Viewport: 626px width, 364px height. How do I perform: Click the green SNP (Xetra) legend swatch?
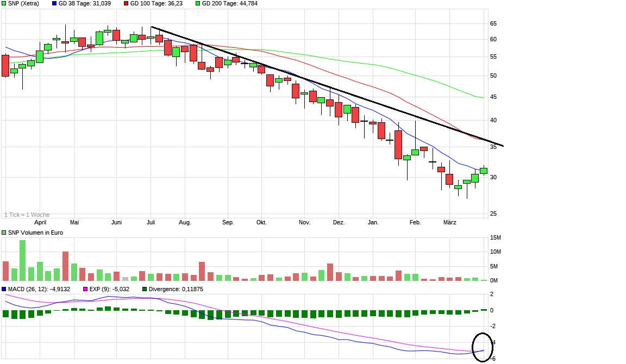[4, 4]
